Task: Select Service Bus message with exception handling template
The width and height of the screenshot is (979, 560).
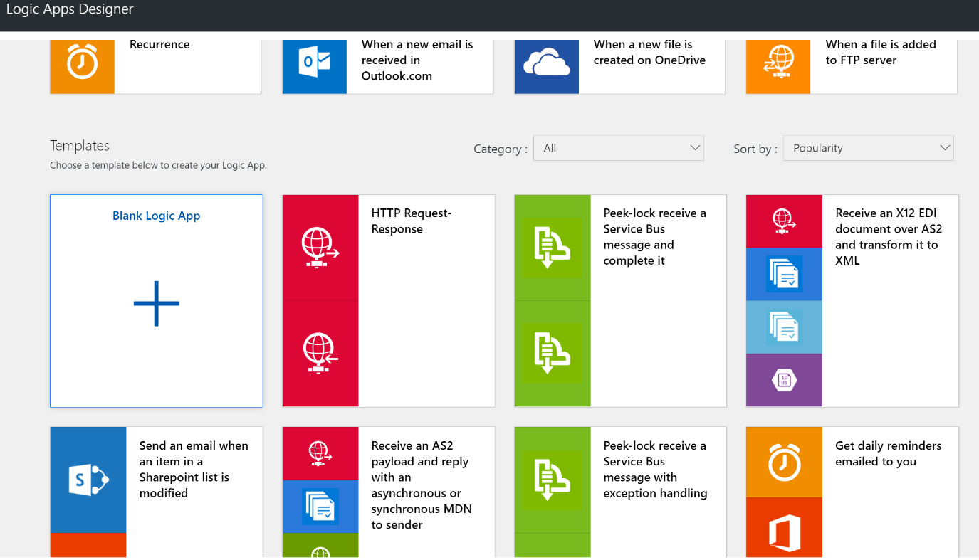Action: click(x=654, y=470)
